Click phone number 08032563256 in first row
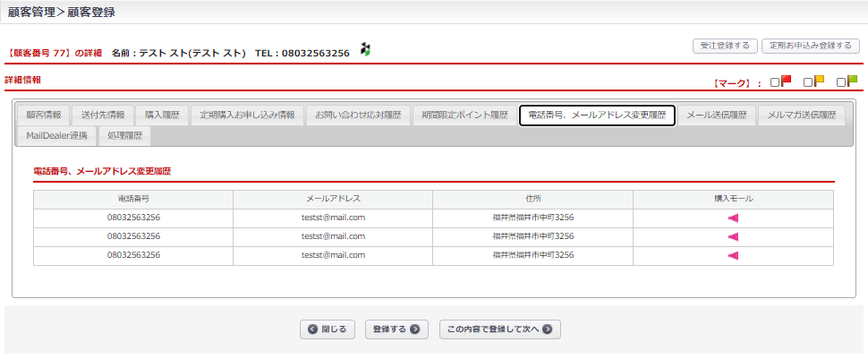 coord(133,218)
